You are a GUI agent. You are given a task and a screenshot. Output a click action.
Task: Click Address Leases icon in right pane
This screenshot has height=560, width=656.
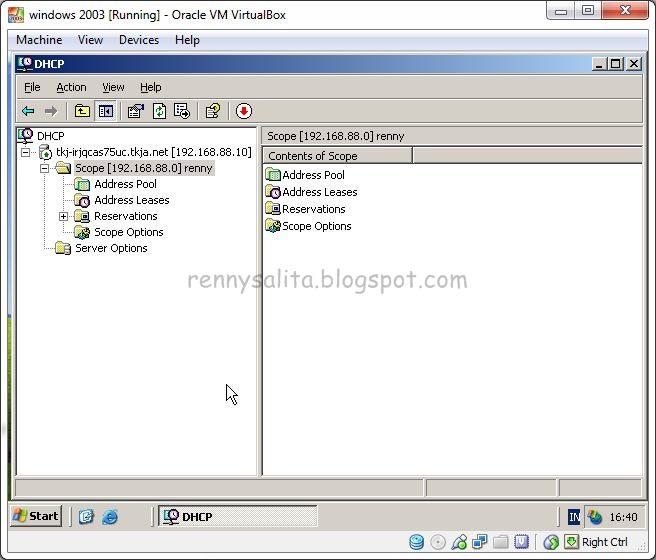click(273, 192)
